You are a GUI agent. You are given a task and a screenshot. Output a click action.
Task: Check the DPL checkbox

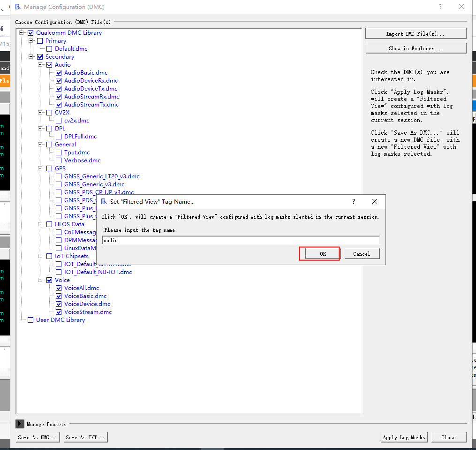pos(49,129)
